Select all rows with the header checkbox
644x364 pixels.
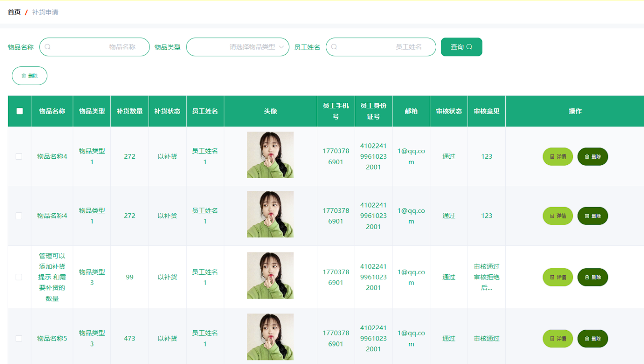click(19, 111)
